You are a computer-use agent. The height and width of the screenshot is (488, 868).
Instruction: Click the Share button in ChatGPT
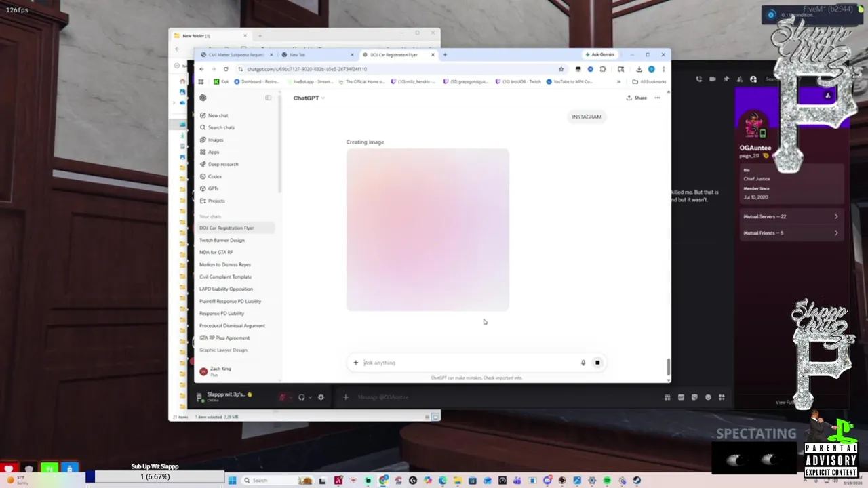[636, 98]
